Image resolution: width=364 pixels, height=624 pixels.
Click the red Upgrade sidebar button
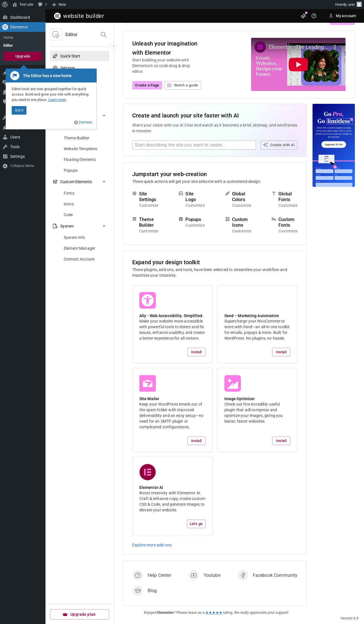23,56
